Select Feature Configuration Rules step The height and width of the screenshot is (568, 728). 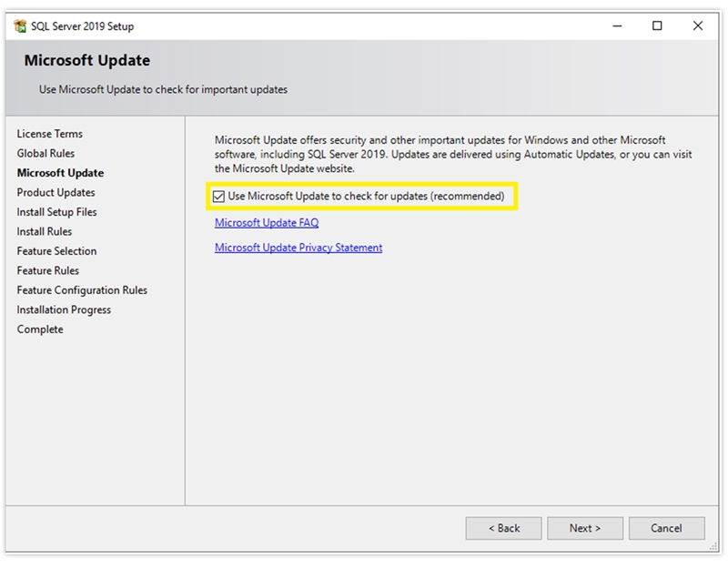pyautogui.click(x=82, y=290)
